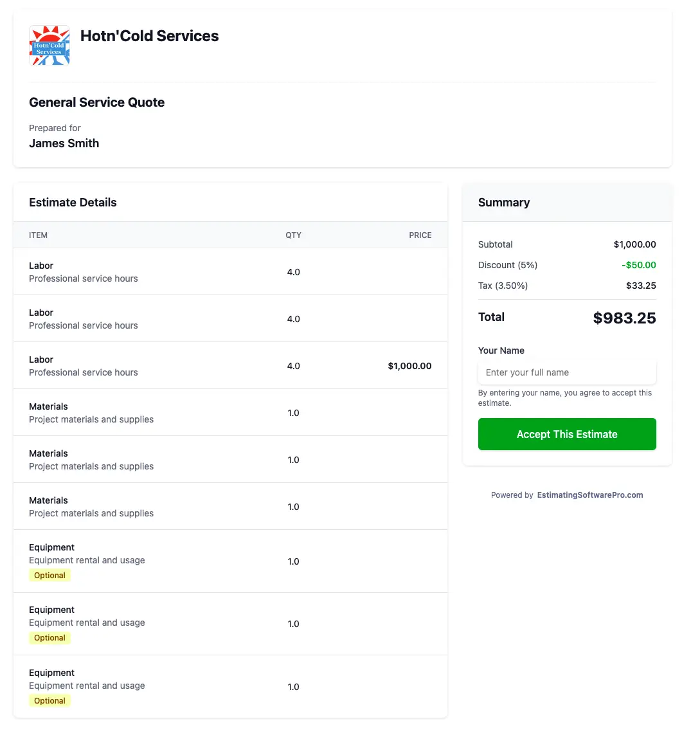
Task: Click the PRICE column header
Action: pos(420,235)
